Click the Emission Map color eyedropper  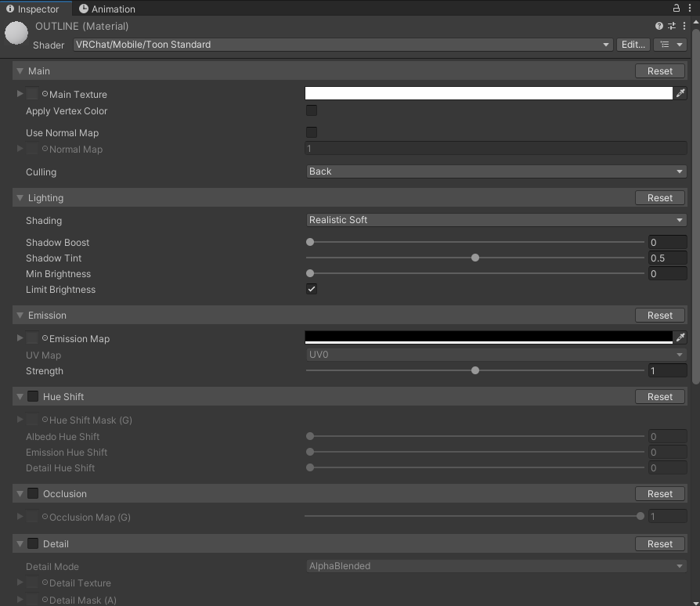[x=680, y=337]
